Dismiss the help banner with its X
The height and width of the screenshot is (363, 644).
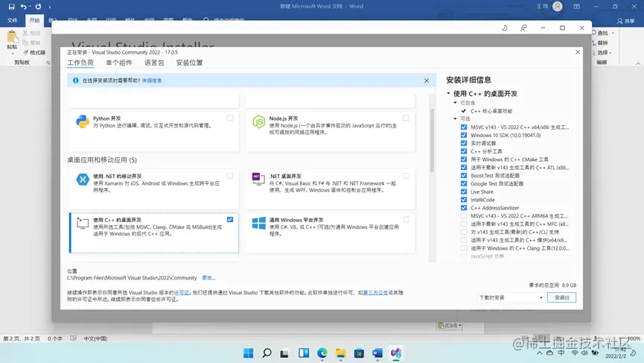[427, 81]
